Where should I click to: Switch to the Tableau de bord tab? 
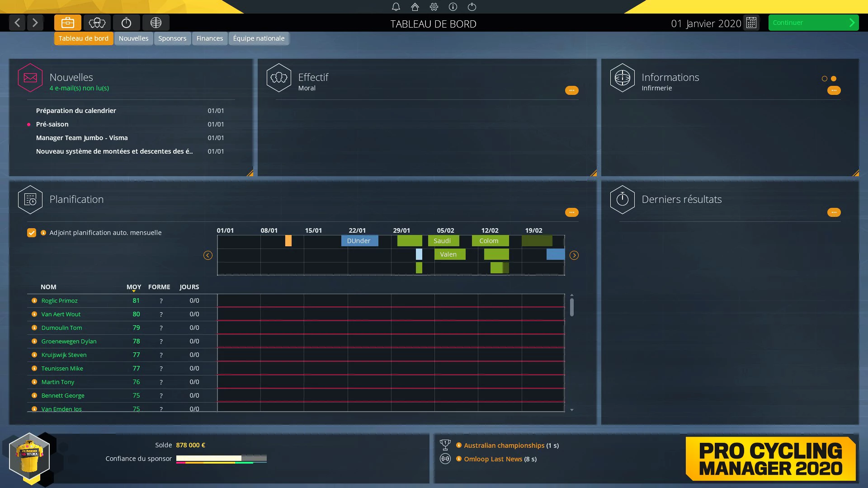84,38
